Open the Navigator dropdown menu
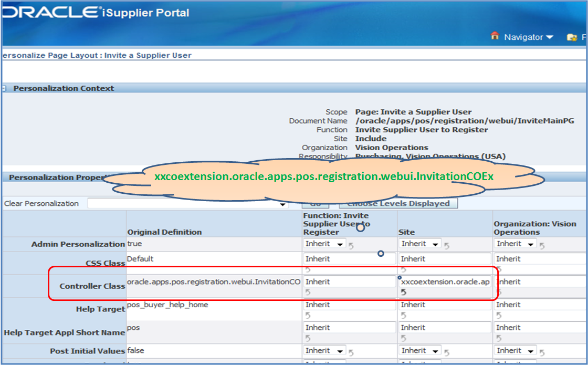The width and height of the screenshot is (588, 365). pyautogui.click(x=529, y=37)
